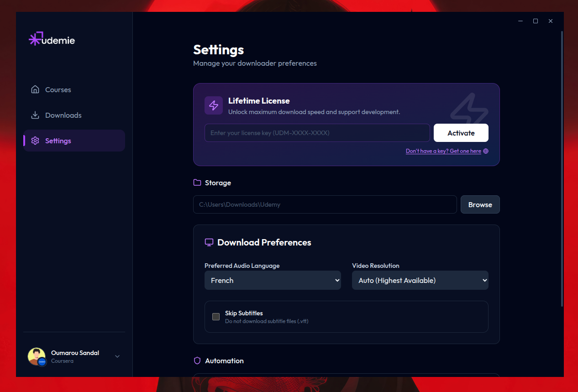Screen dimensions: 578x392
Task: Click the Settings gear icon
Action: point(36,141)
